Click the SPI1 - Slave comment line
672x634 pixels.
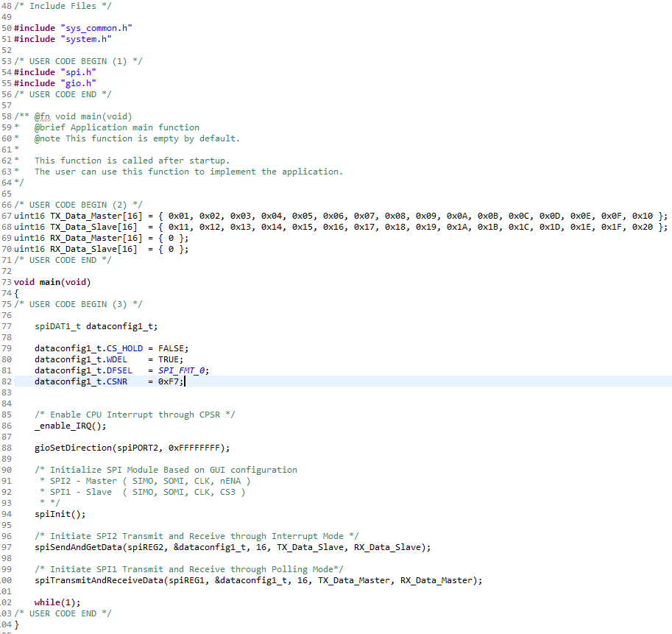coord(142,492)
